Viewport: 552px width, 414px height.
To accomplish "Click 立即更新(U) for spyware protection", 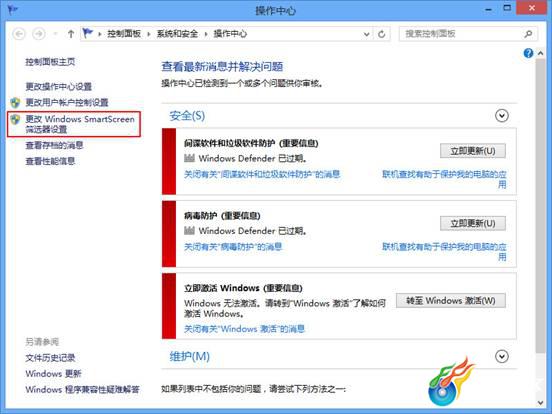I will click(473, 151).
